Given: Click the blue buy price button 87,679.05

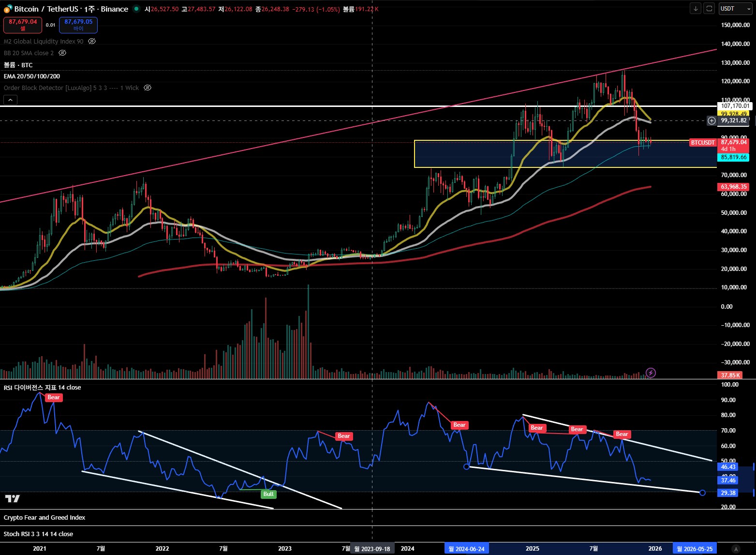Looking at the screenshot, I should point(78,25).
